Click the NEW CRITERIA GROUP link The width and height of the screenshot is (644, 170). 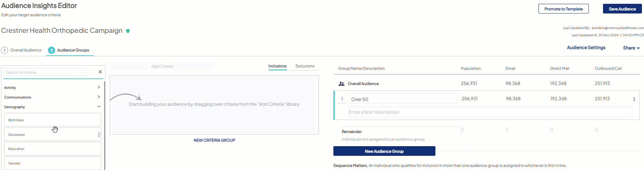pyautogui.click(x=214, y=140)
